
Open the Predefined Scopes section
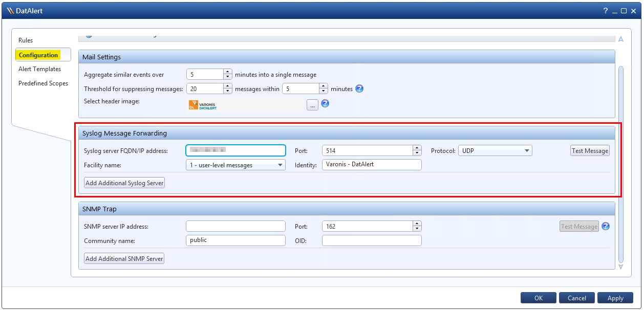tap(43, 83)
